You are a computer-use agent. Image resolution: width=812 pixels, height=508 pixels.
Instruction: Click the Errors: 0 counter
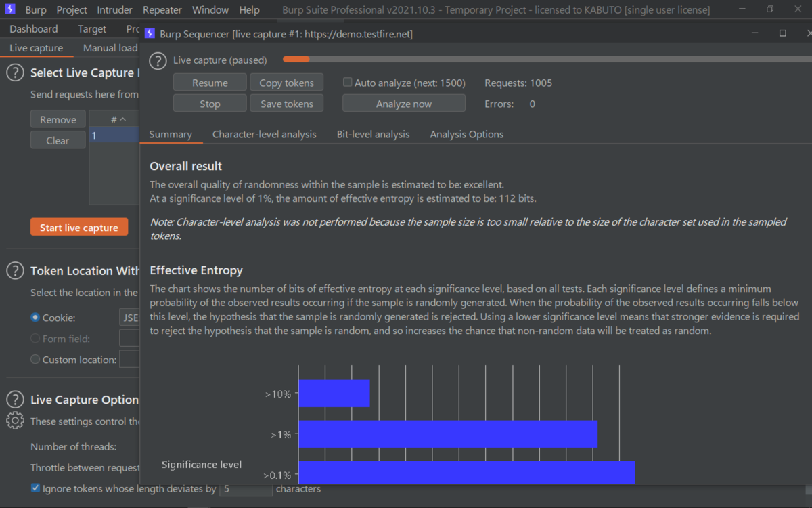pos(510,104)
